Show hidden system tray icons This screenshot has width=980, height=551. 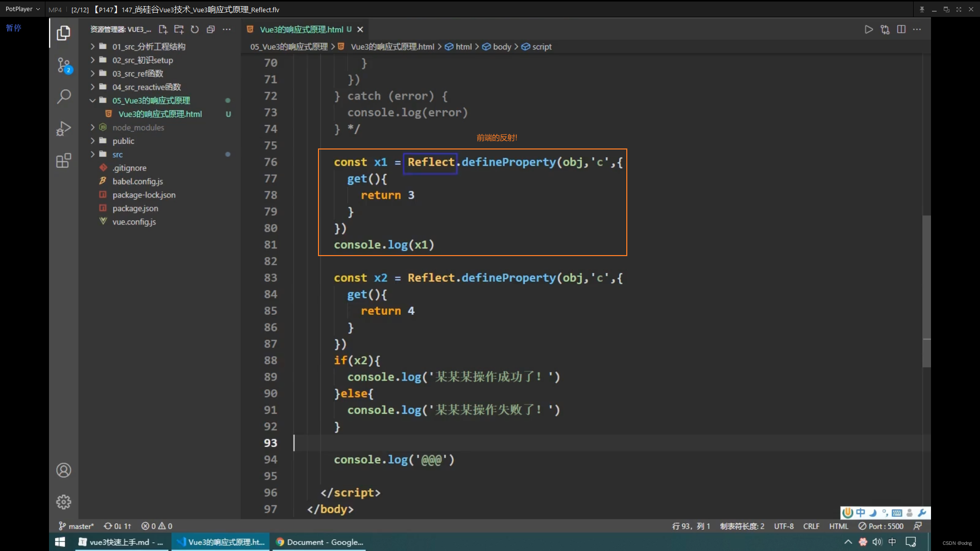848,542
